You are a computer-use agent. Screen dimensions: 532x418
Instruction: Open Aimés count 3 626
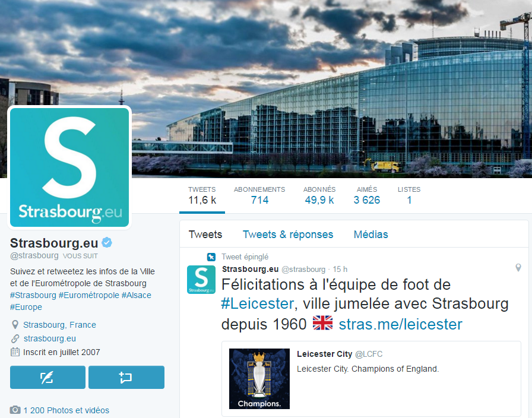367,196
